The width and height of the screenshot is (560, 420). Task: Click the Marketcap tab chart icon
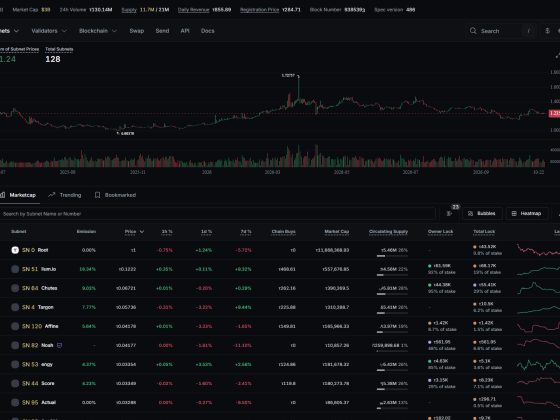(2, 195)
